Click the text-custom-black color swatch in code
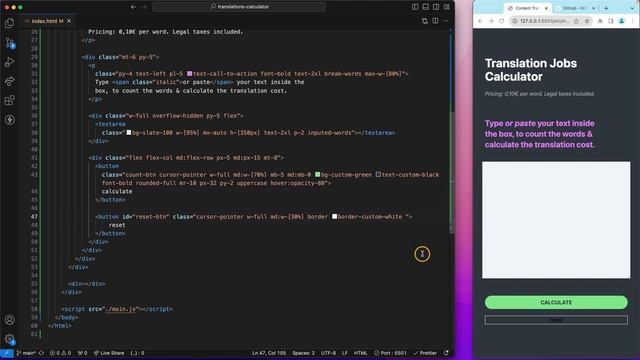This screenshot has height=360, width=640. (378, 175)
